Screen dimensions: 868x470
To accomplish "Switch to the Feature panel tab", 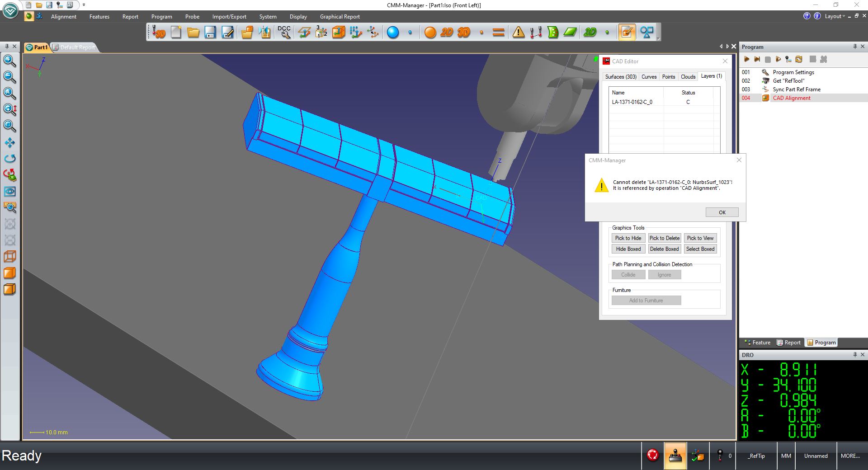I will coord(757,343).
